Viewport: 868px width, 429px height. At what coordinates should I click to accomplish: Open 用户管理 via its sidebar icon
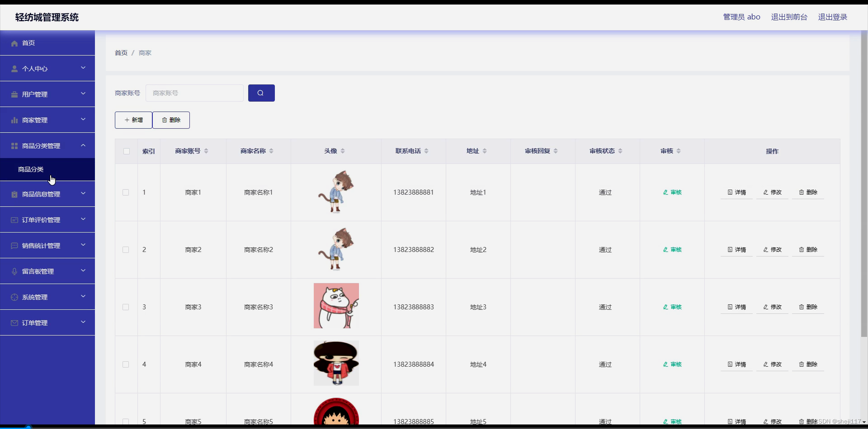click(14, 94)
